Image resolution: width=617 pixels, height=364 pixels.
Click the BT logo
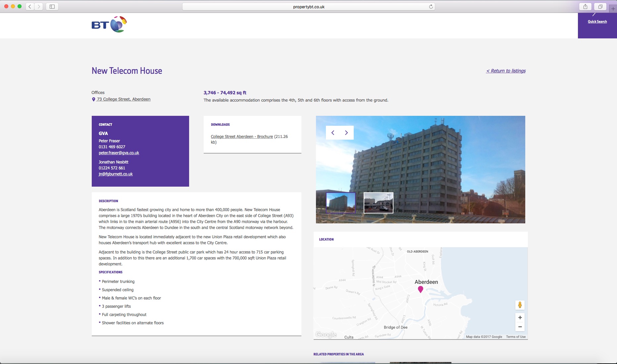tap(109, 24)
